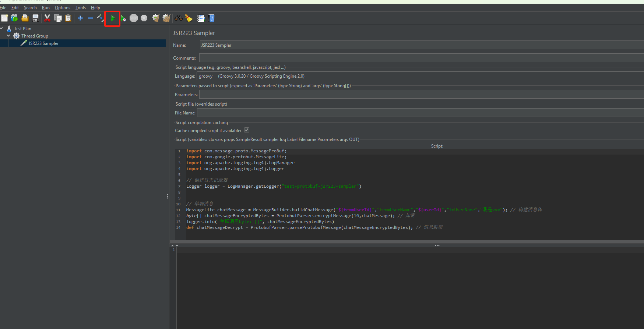Image resolution: width=644 pixels, height=329 pixels.
Task: Click the Shutdown X icon
Action: point(144,18)
